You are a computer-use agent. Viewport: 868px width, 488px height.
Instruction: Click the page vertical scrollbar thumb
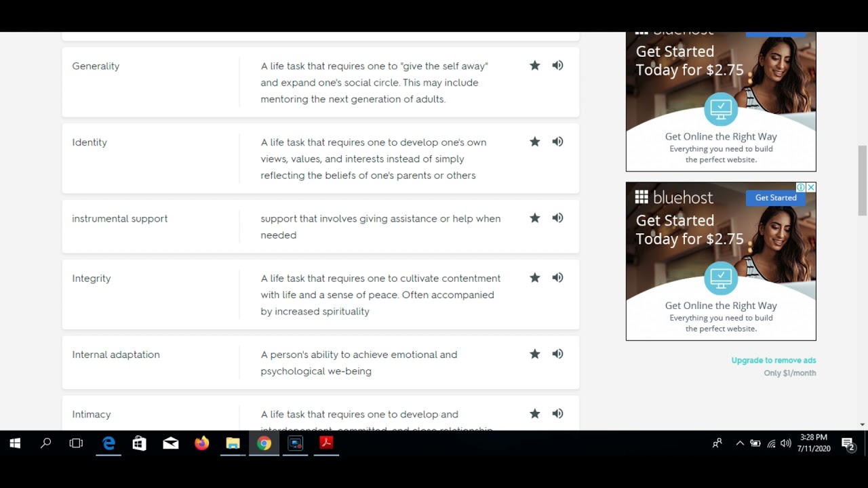tap(863, 180)
